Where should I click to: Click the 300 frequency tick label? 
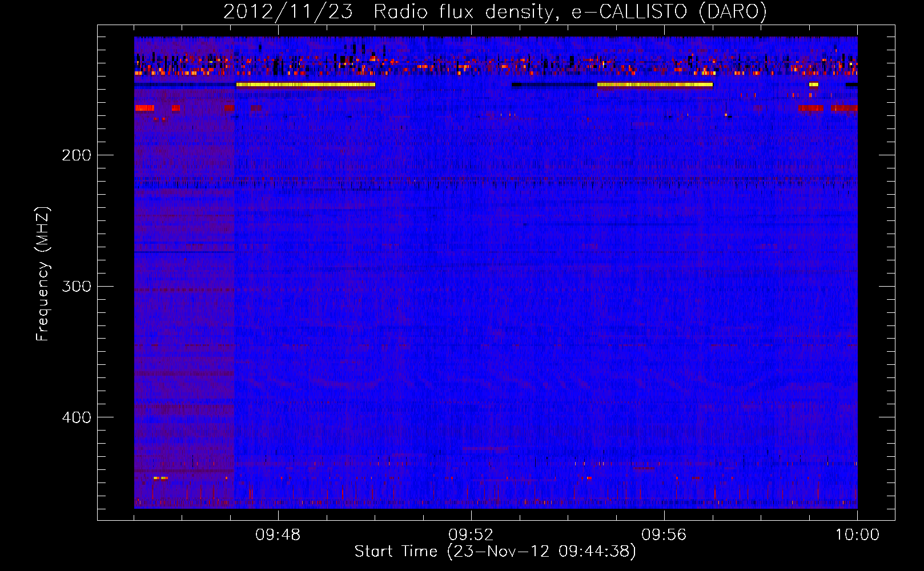77,286
